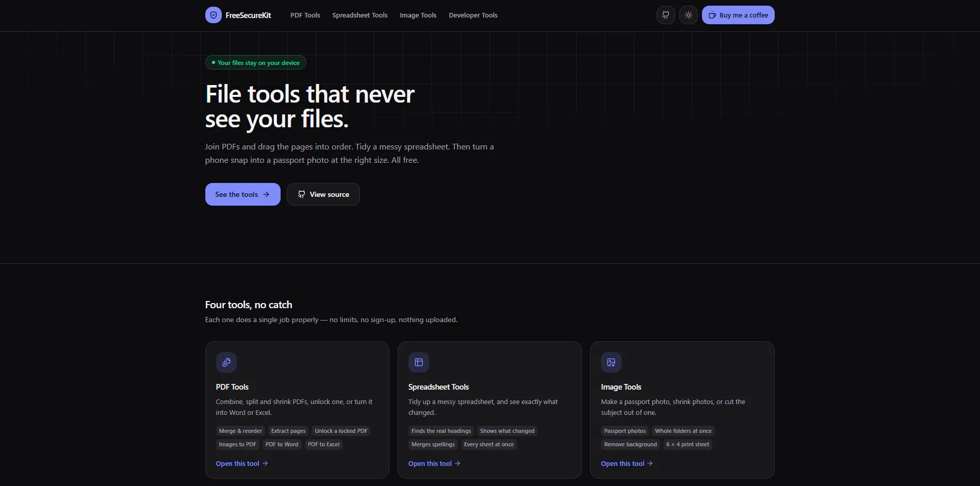Open this tool link in Image Tools card
The width and height of the screenshot is (980, 486).
click(627, 463)
